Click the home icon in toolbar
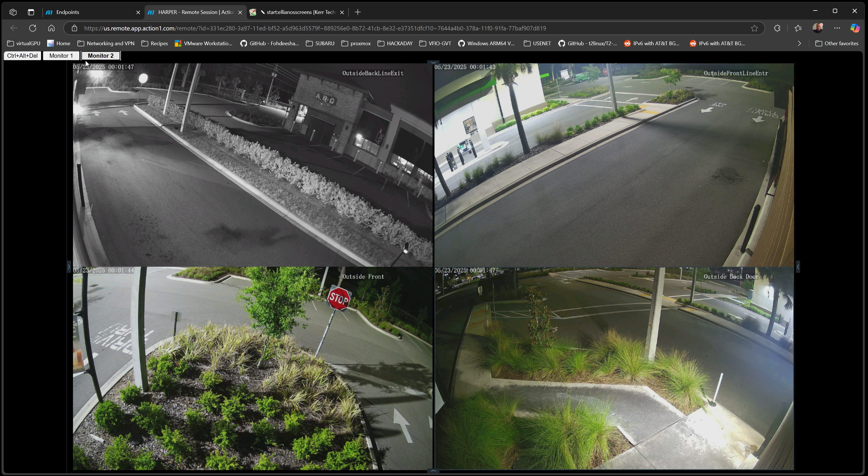This screenshot has width=868, height=476. click(x=51, y=28)
